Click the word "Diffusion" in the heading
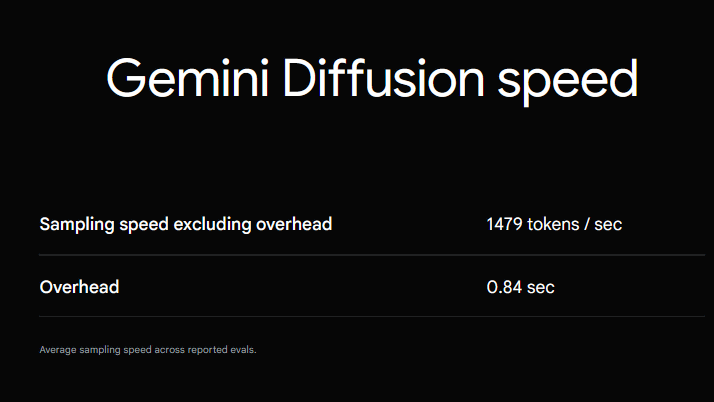The width and height of the screenshot is (714, 402). [x=383, y=76]
